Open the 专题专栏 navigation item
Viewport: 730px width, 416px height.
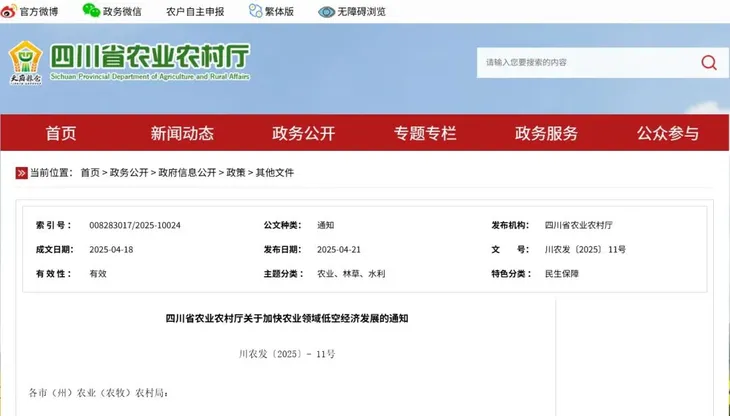click(x=425, y=133)
